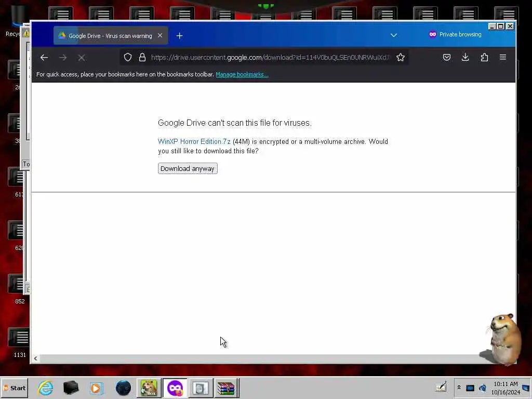The height and width of the screenshot is (399, 532).
Task: Open the desktop icon labeled 1131
Action: pos(19,343)
